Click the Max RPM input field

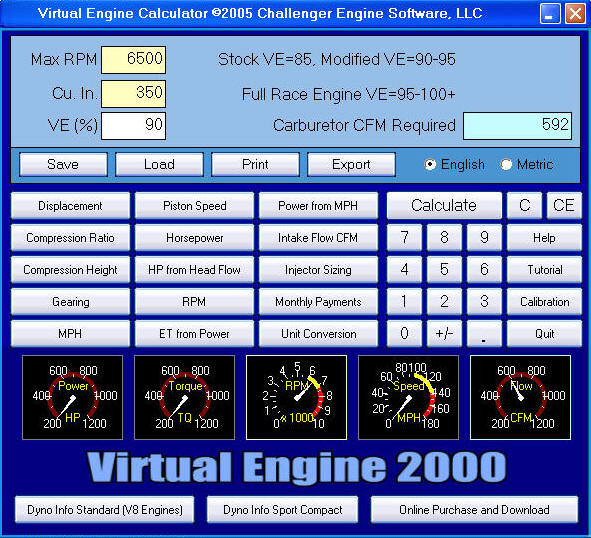pyautogui.click(x=133, y=60)
